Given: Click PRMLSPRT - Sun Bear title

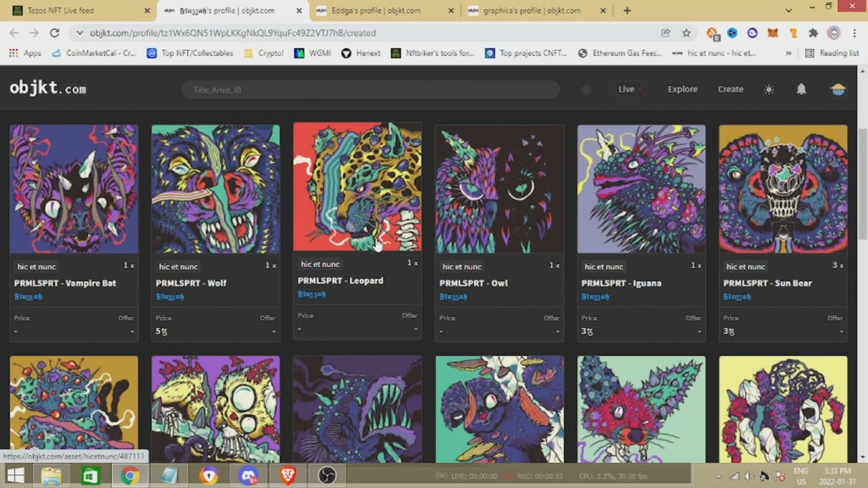Looking at the screenshot, I should tap(768, 283).
